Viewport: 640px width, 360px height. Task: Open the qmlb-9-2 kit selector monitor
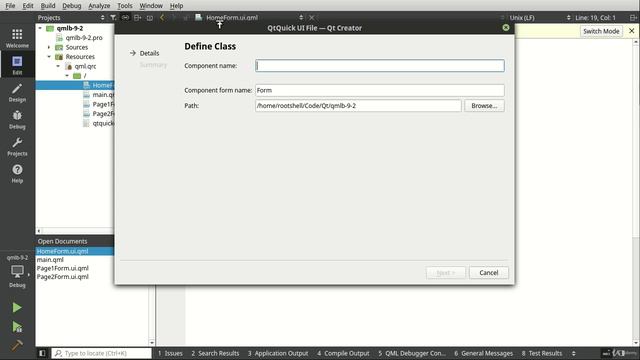17,272
